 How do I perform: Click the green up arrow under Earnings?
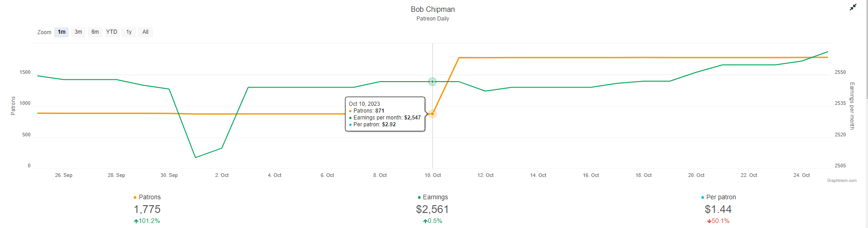tap(425, 221)
